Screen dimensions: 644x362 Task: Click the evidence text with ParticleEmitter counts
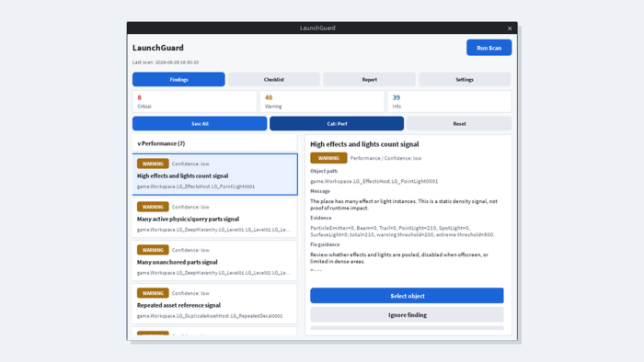[403, 232]
